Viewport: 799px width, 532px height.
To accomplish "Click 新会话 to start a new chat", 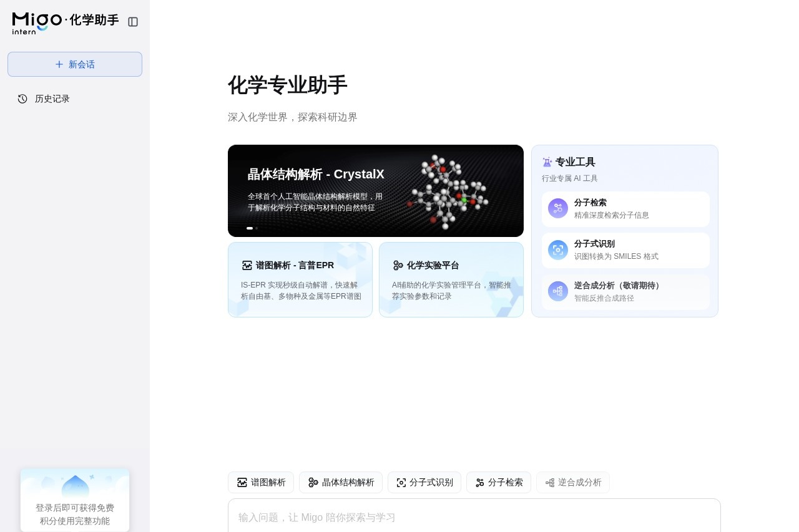I will (75, 64).
